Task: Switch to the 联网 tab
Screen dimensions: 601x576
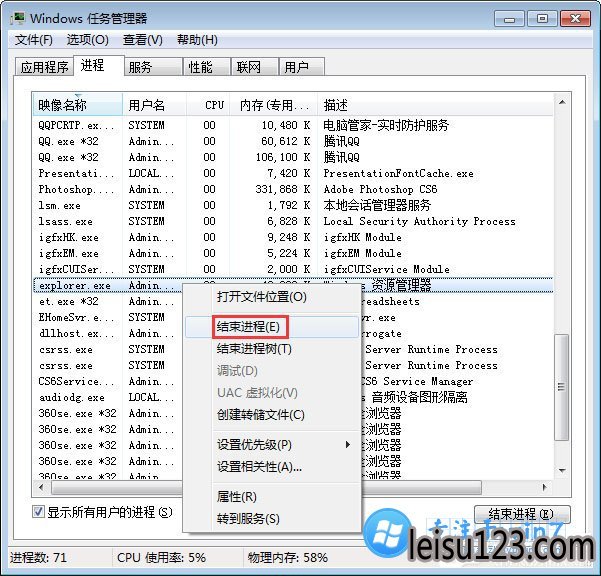Action: [255, 67]
